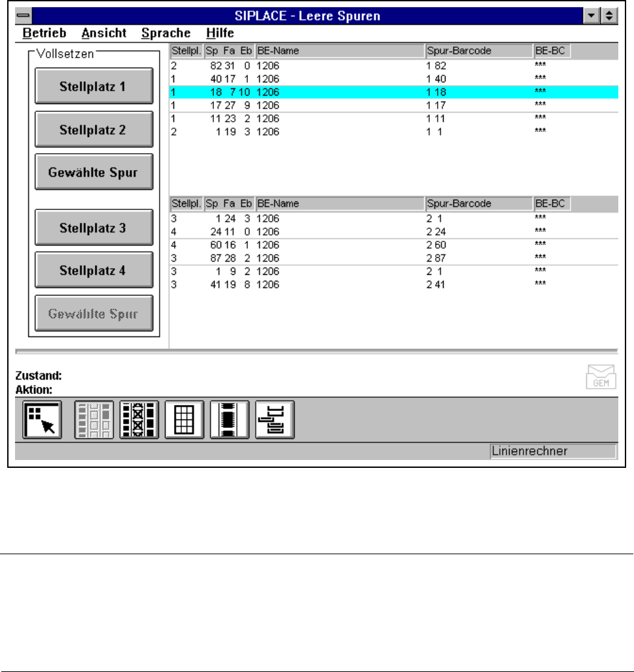Click the Linienrechner status bar field
The height and width of the screenshot is (672, 634).
coord(553,451)
